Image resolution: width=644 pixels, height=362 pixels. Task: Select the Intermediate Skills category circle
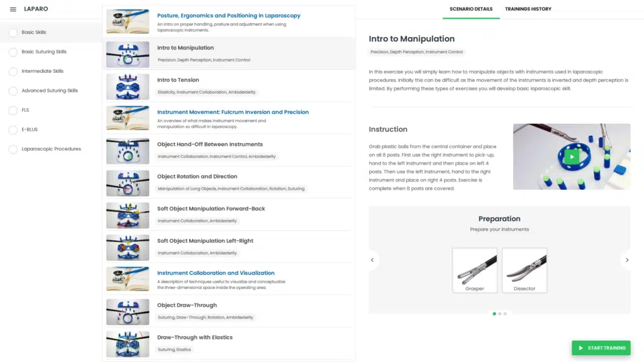pyautogui.click(x=13, y=72)
